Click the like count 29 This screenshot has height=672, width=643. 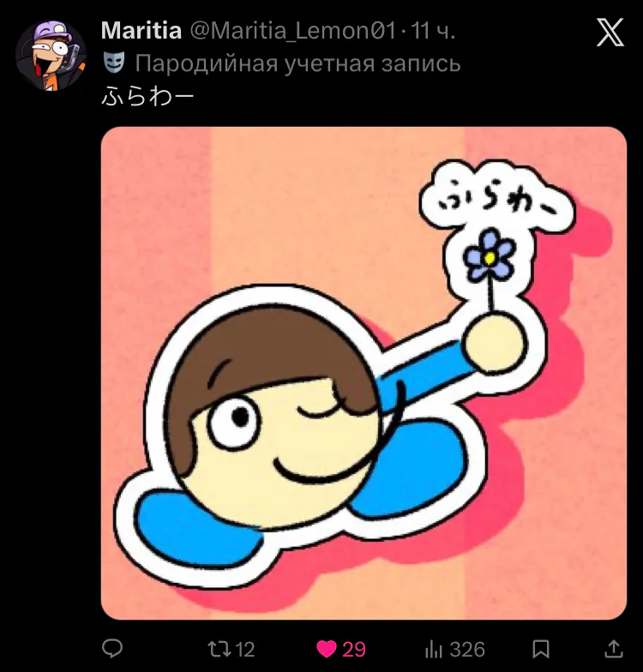click(354, 649)
